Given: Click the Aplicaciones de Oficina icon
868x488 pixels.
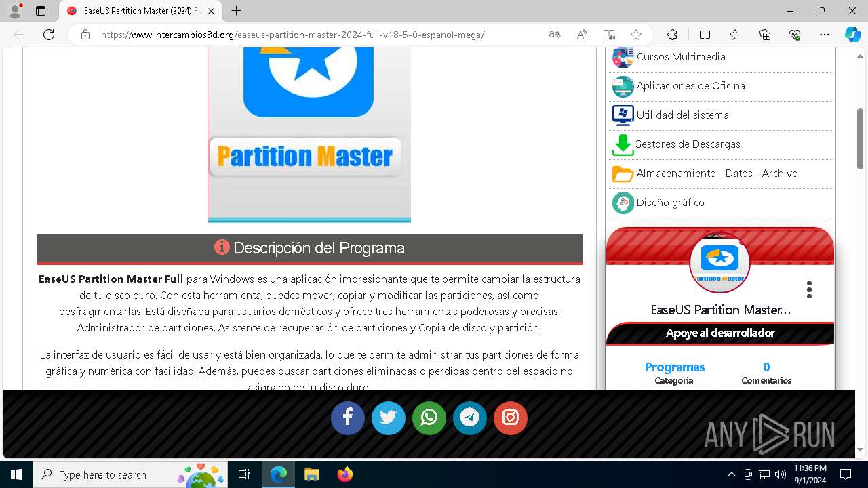Looking at the screenshot, I should tap(623, 86).
